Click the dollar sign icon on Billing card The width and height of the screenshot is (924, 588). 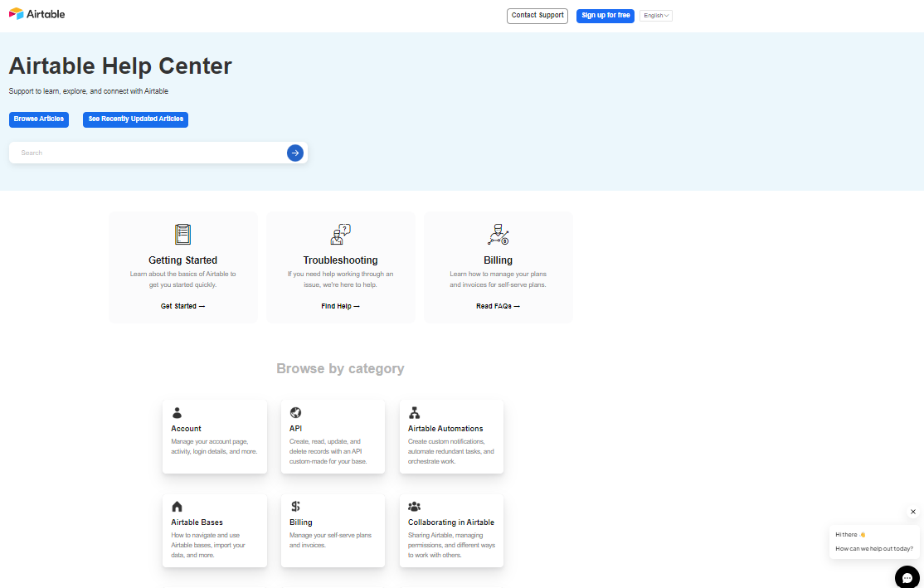pos(295,506)
